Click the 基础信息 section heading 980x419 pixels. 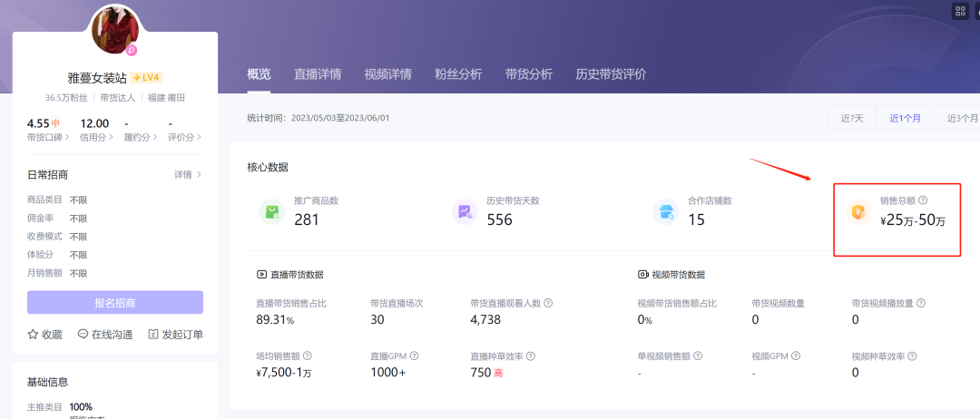(x=47, y=382)
